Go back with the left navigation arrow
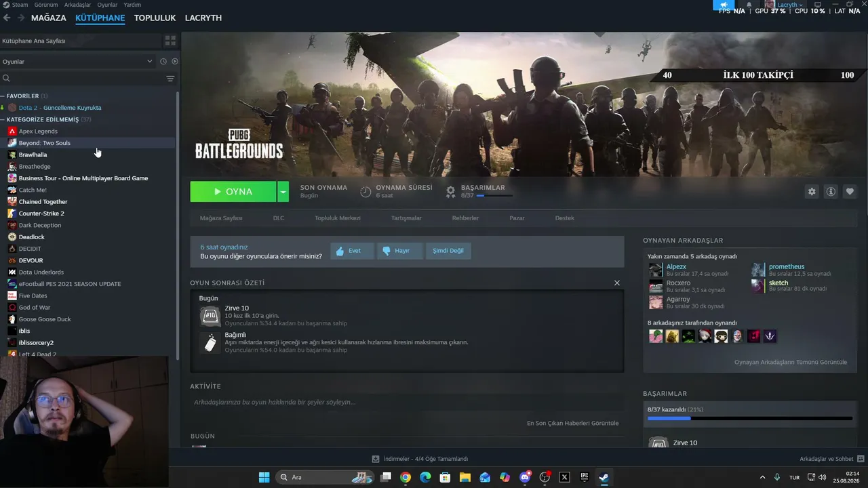Image resolution: width=868 pixels, height=488 pixels. coord(7,18)
